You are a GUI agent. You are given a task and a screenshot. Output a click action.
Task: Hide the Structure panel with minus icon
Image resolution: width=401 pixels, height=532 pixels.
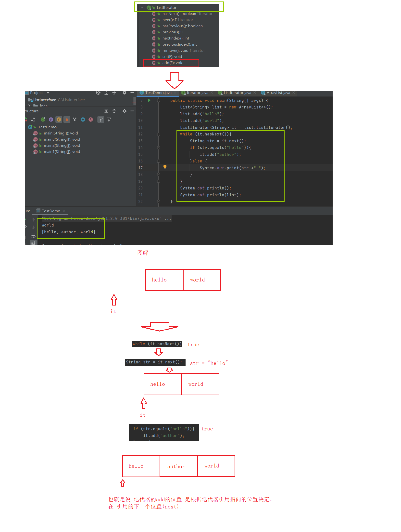(132, 111)
